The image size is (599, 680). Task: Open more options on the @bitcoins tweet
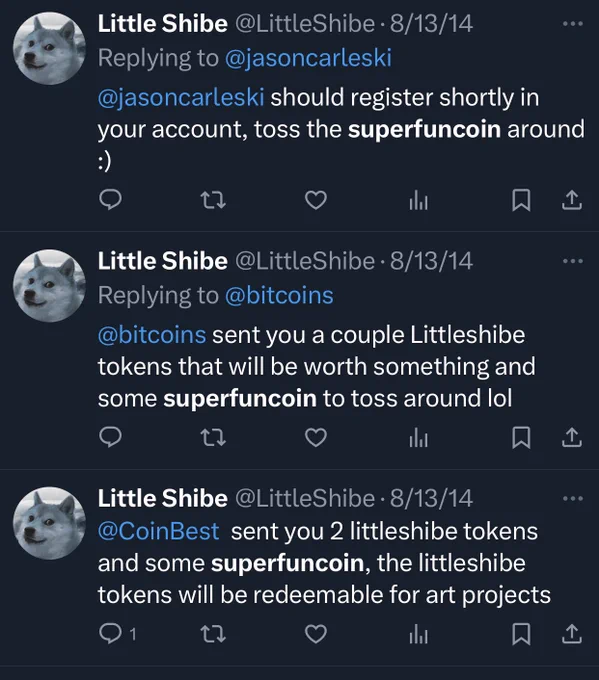click(x=573, y=261)
